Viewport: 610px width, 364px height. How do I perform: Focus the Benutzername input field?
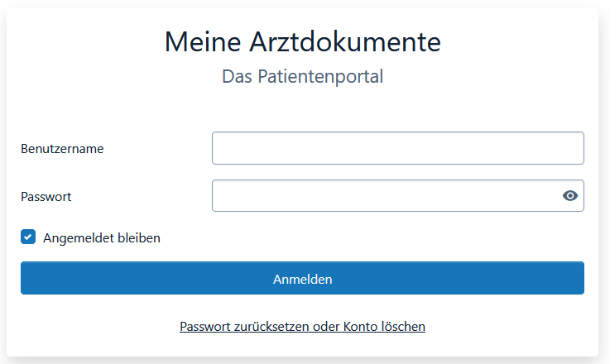click(x=397, y=148)
